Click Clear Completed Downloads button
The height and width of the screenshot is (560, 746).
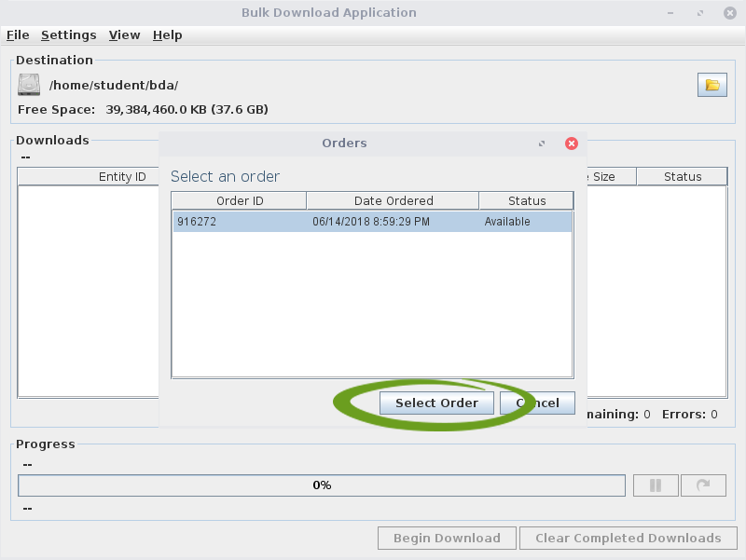pos(628,538)
